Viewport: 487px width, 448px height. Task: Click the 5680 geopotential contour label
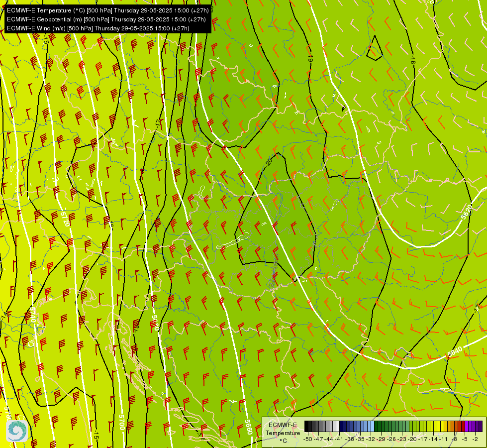[155, 324]
